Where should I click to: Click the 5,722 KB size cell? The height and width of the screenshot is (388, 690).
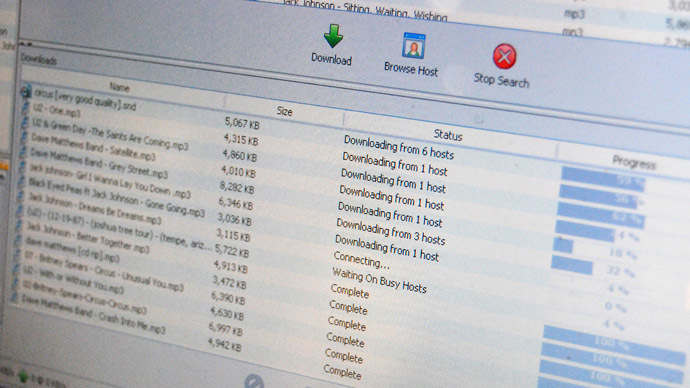click(232, 251)
